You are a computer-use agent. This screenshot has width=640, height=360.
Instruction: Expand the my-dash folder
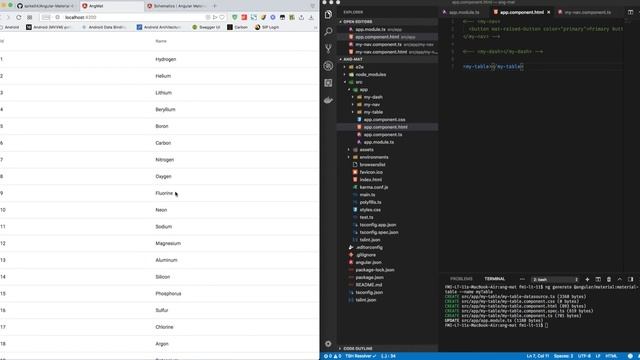pyautogui.click(x=373, y=97)
